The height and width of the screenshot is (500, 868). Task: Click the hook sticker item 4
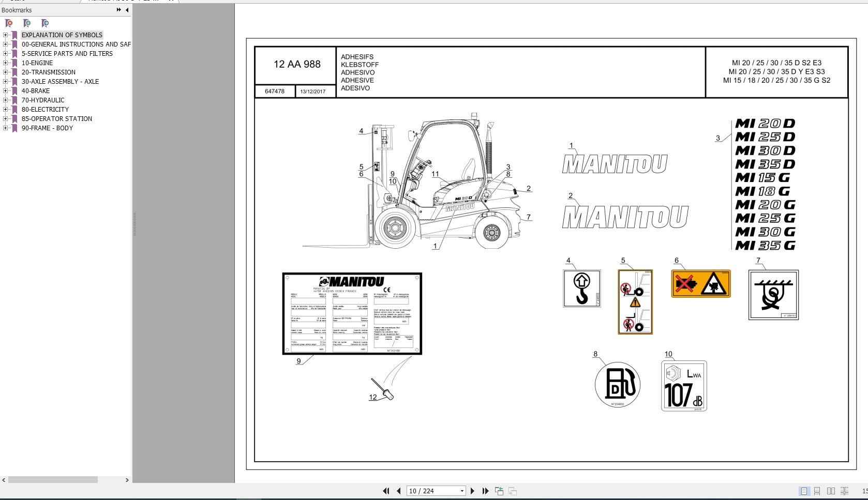(582, 288)
